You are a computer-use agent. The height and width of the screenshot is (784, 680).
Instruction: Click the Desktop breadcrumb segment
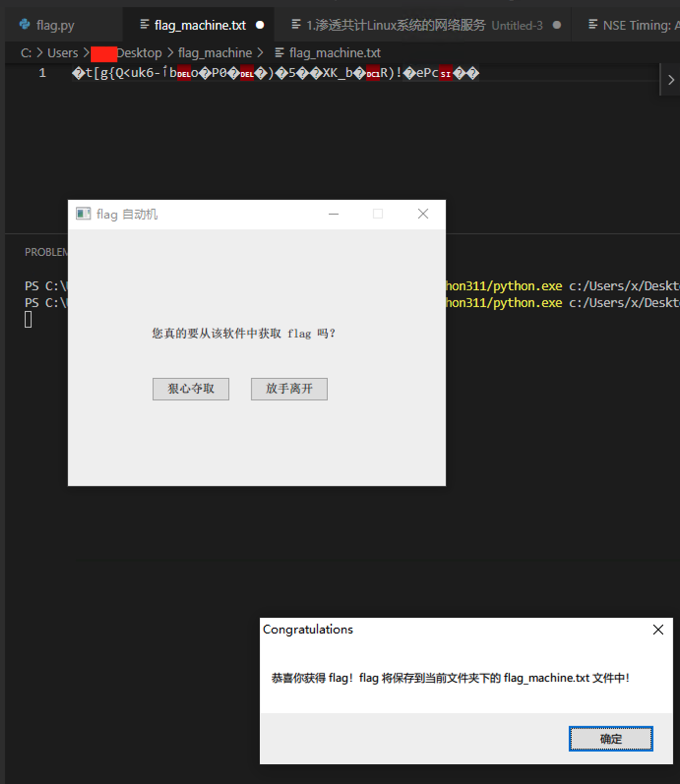point(139,53)
